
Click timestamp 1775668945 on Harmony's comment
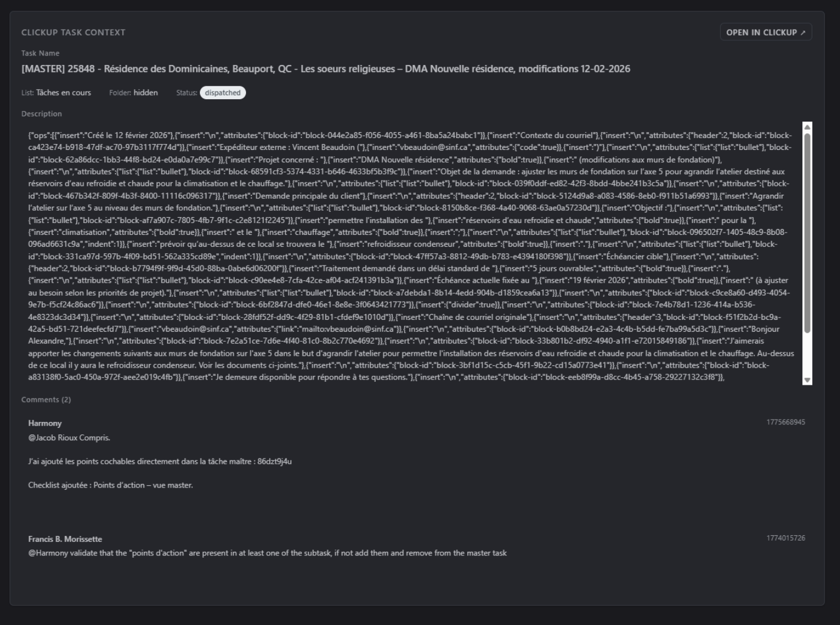[786, 422]
